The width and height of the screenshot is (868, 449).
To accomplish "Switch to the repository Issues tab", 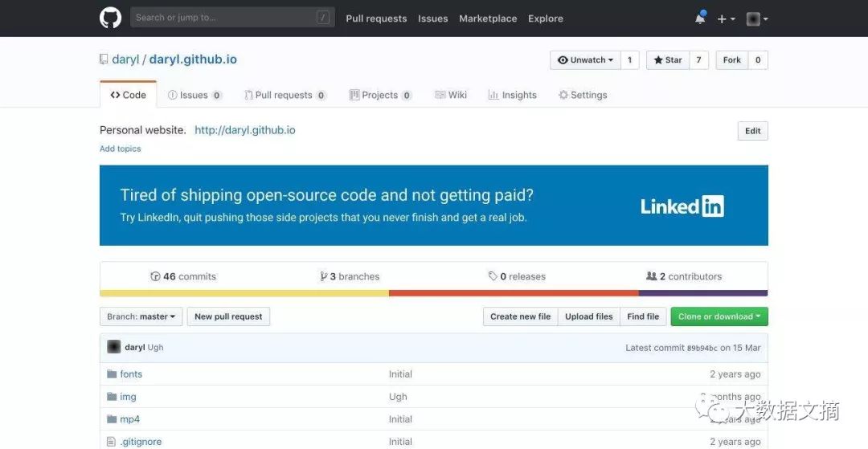I will (x=194, y=95).
